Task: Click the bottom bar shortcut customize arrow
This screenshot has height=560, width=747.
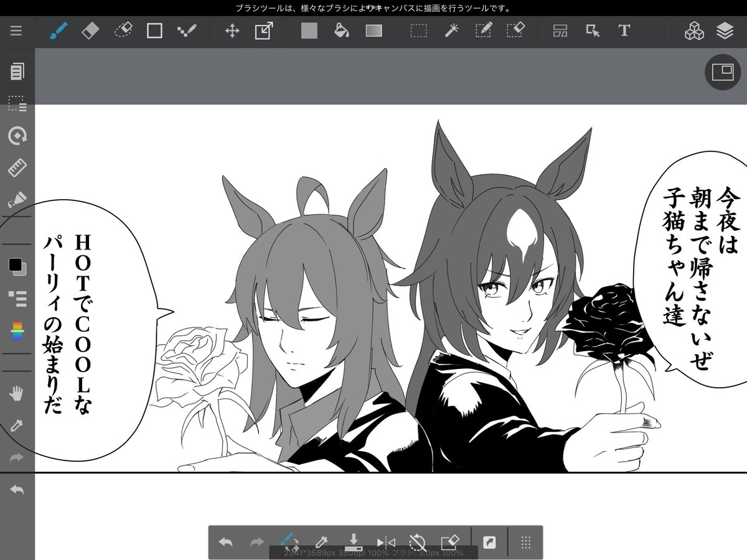Action: point(490,543)
